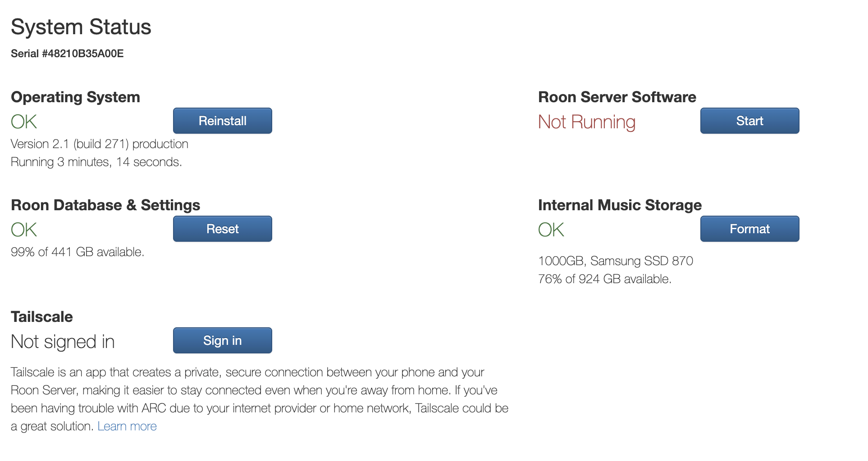Click the running uptime text

[x=96, y=162]
